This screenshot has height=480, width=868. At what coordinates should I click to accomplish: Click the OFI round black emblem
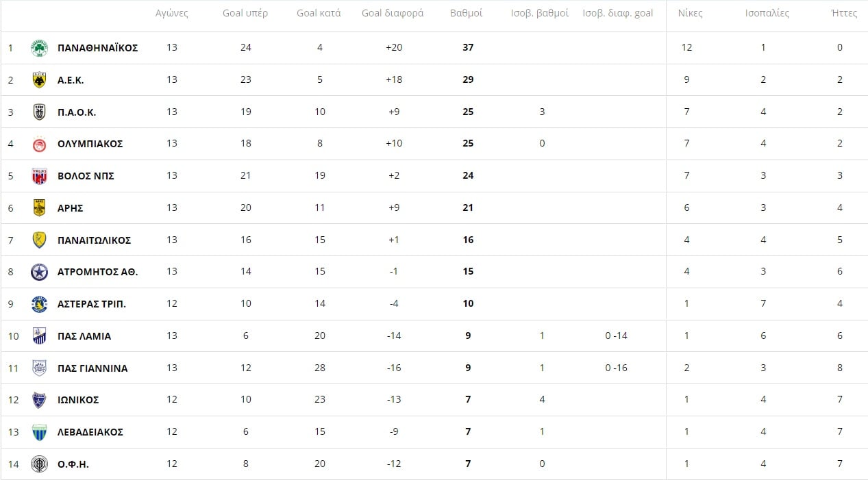point(39,464)
